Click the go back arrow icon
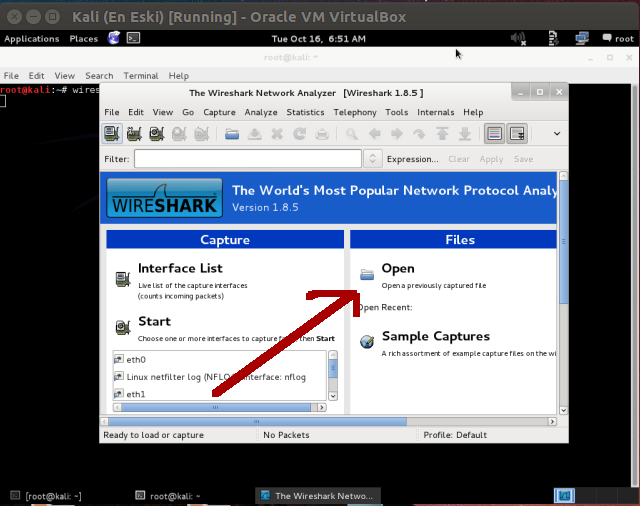Viewport: 640px width, 506px height. (x=374, y=134)
